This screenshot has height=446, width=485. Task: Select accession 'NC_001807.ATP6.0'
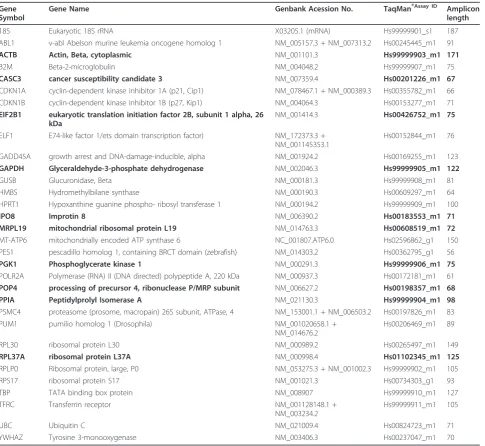(304, 240)
